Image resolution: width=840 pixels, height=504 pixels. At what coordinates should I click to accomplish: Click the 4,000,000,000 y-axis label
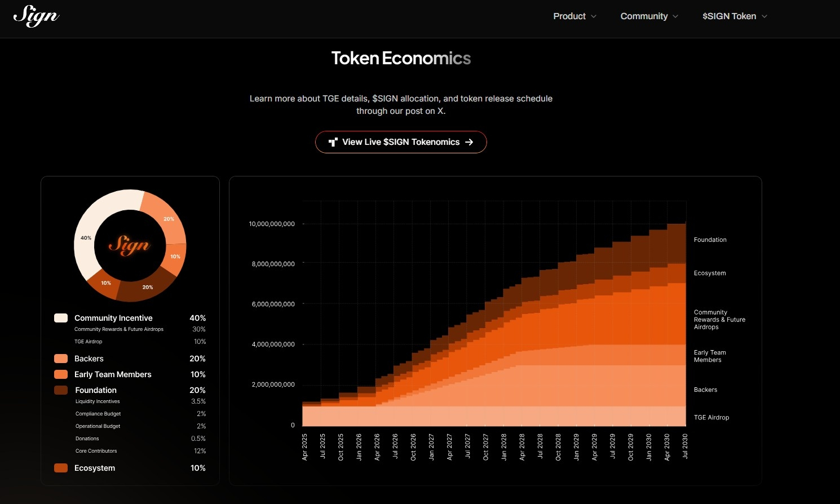click(x=273, y=344)
